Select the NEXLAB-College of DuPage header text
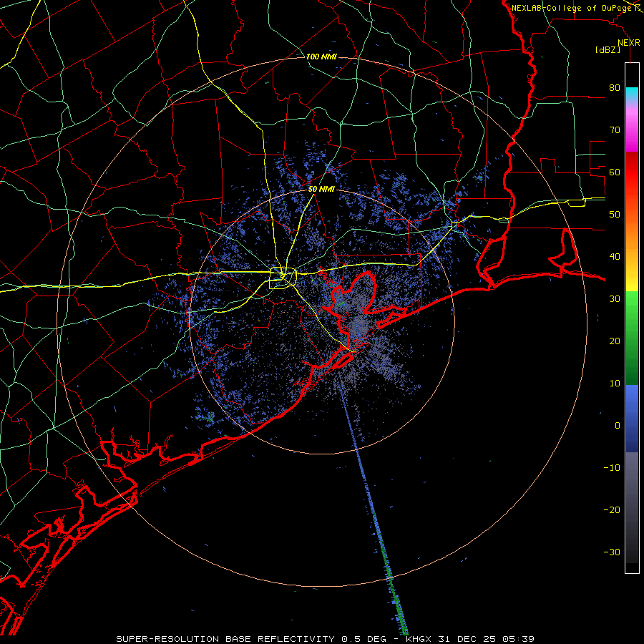Screen dimensions: 644x644 pos(572,8)
